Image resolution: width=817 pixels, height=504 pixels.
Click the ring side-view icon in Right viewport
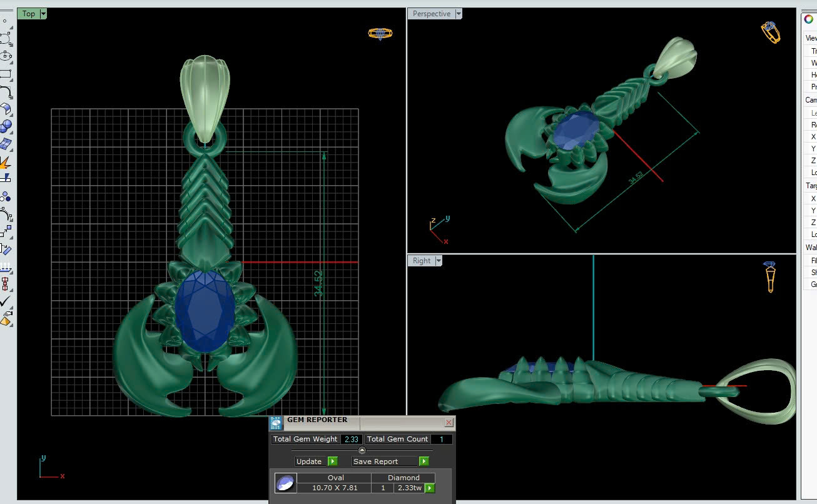[771, 277]
